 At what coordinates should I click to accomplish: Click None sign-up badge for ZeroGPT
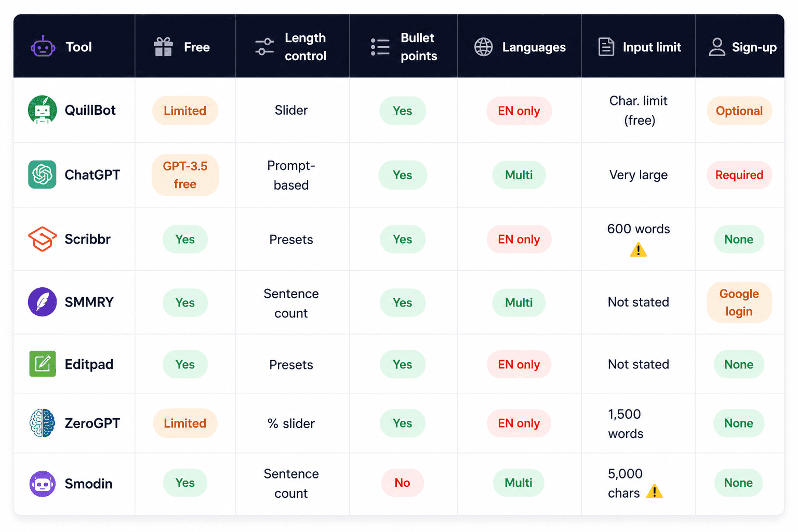click(x=739, y=423)
